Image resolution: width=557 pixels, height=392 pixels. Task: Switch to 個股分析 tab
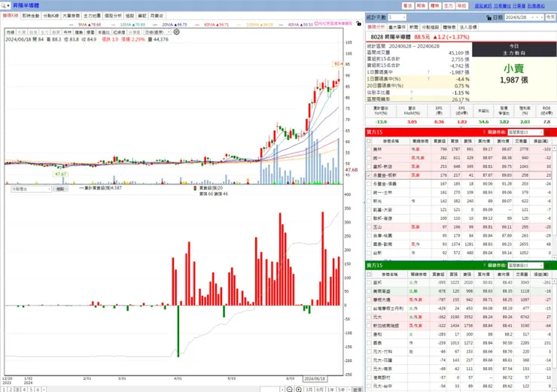pos(113,16)
